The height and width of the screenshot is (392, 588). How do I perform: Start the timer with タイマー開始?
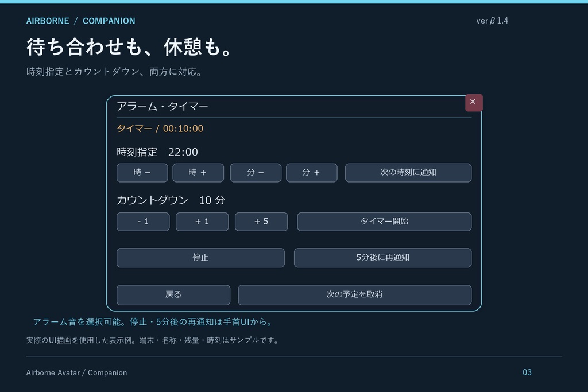(384, 222)
